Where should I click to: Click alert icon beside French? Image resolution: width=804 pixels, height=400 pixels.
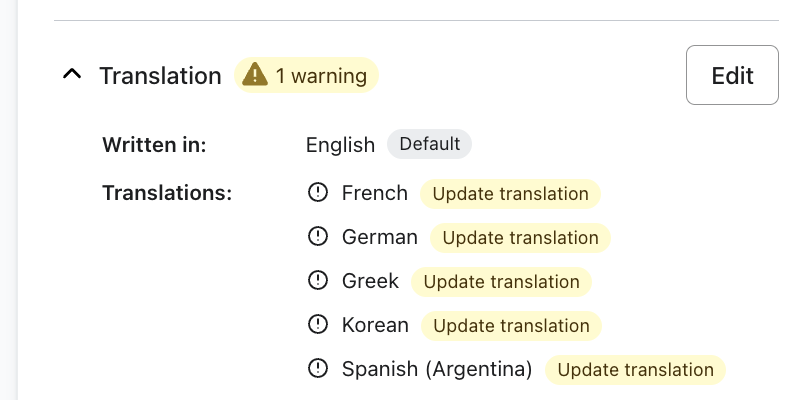[318, 193]
